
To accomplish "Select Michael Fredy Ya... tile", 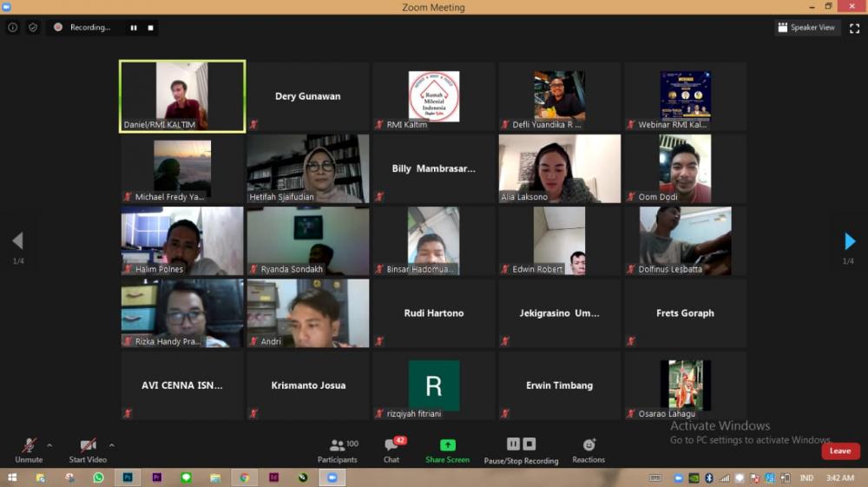I will coord(182,168).
